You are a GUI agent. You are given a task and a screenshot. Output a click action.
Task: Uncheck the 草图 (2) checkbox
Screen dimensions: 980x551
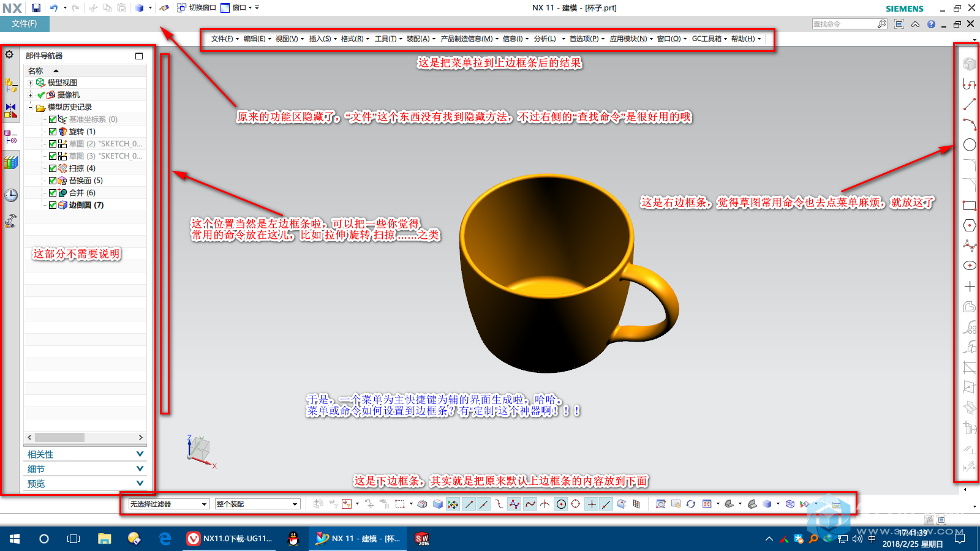click(53, 144)
